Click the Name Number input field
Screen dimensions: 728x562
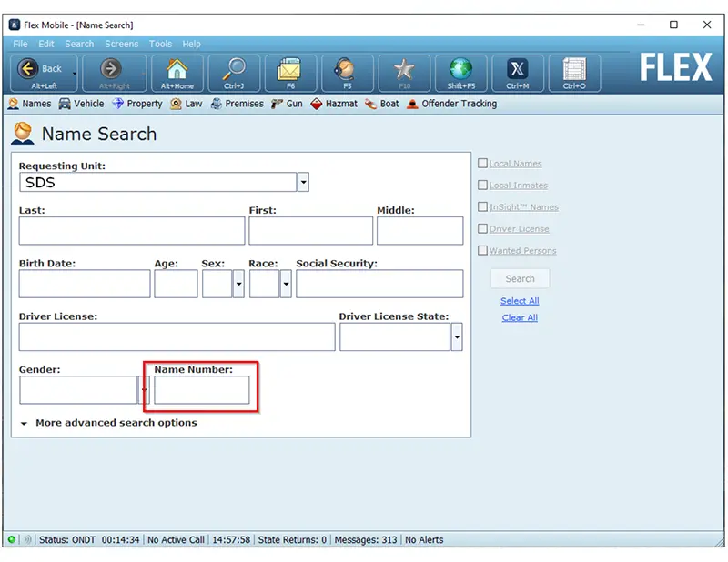201,390
